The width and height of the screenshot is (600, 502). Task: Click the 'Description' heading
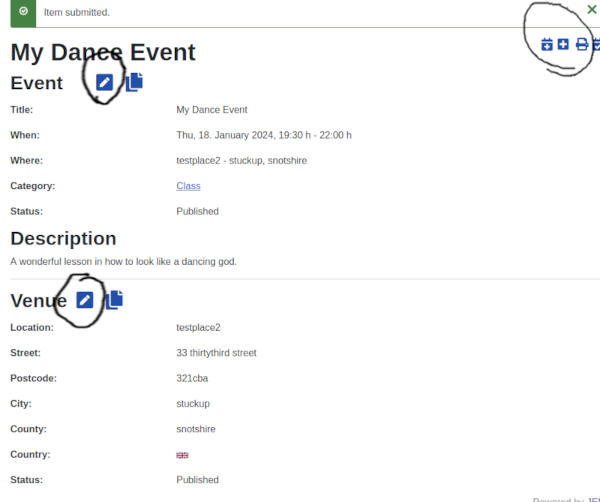point(64,239)
